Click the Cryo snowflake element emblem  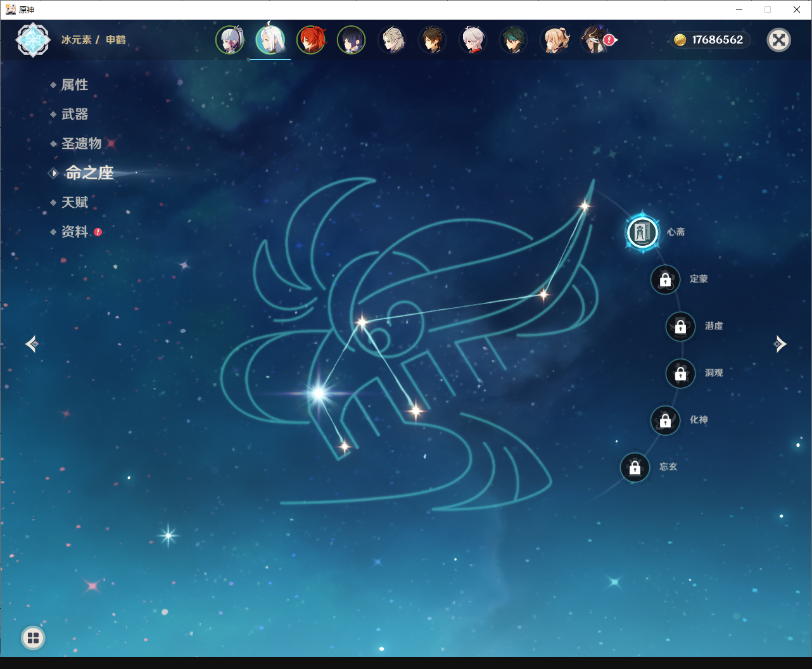(33, 40)
